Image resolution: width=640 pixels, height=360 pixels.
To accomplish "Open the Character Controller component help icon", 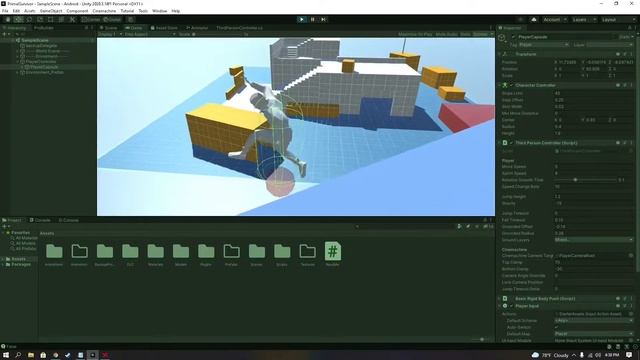I will pos(618,85).
